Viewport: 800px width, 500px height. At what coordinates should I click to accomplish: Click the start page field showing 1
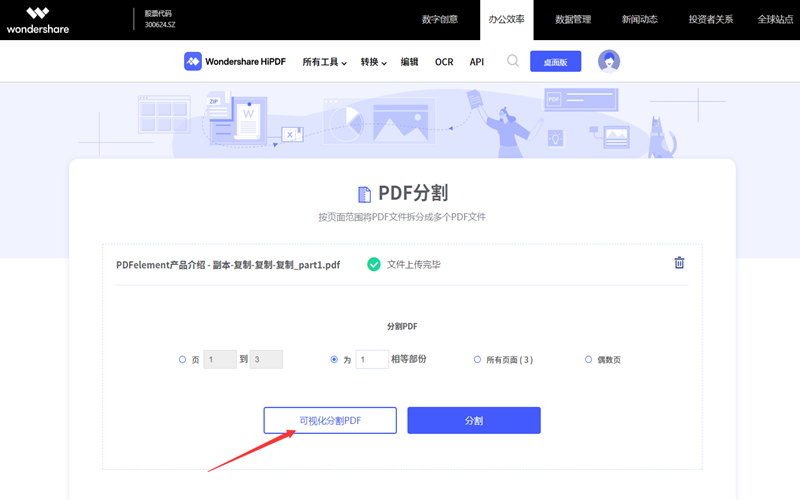[220, 360]
